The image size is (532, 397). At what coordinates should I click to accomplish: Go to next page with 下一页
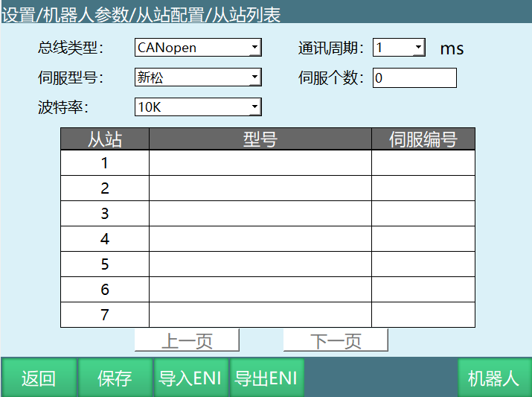[336, 340]
